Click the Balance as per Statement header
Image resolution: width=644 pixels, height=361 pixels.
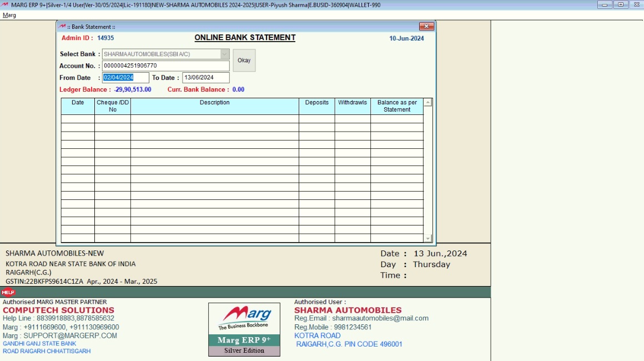point(397,106)
